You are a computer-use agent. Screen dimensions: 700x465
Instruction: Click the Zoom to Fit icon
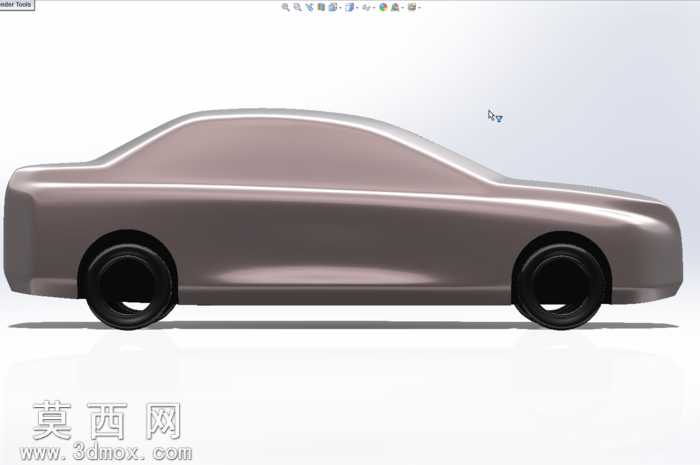point(285,7)
